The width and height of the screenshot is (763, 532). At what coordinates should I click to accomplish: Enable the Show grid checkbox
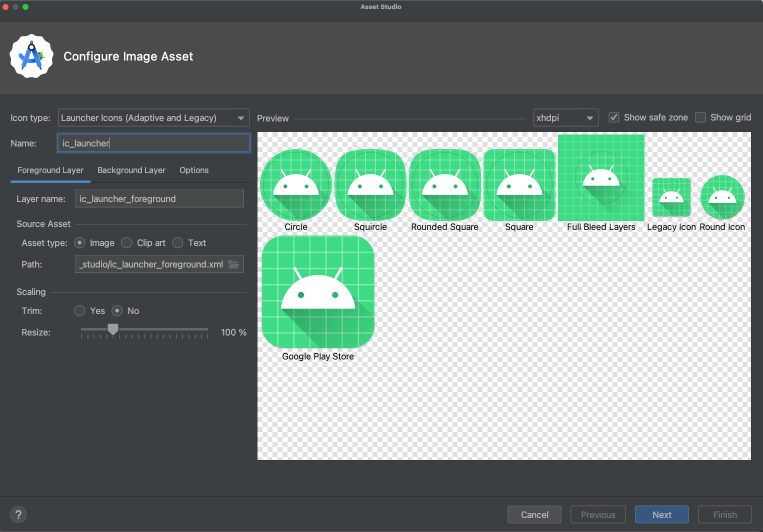coord(700,117)
